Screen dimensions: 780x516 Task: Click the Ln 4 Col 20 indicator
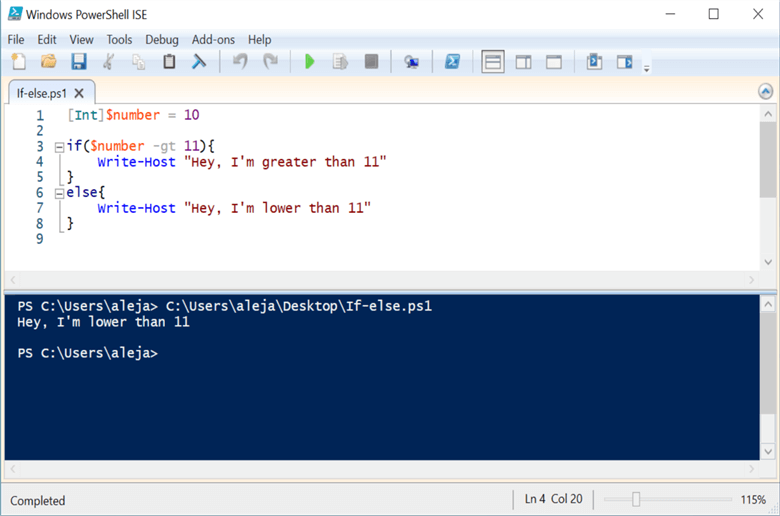pyautogui.click(x=553, y=499)
